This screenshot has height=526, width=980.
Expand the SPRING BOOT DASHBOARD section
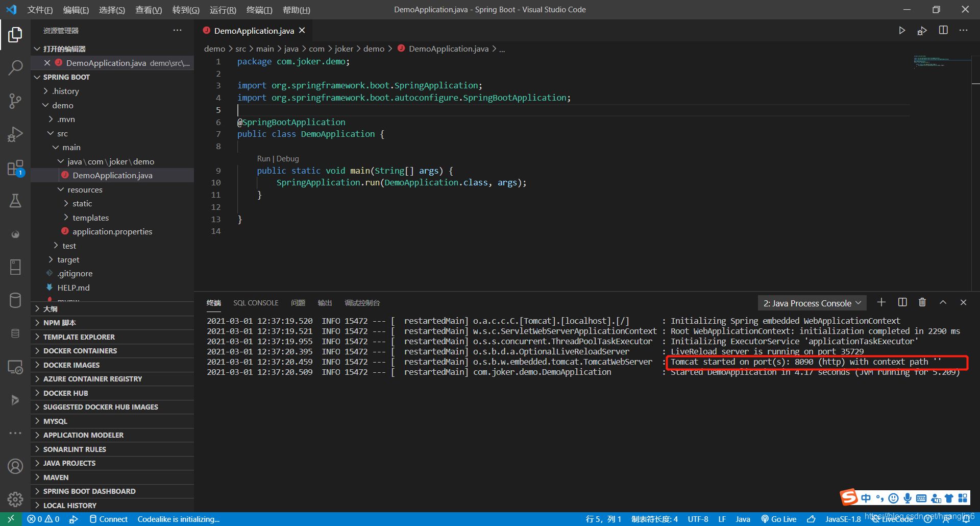pos(112,491)
